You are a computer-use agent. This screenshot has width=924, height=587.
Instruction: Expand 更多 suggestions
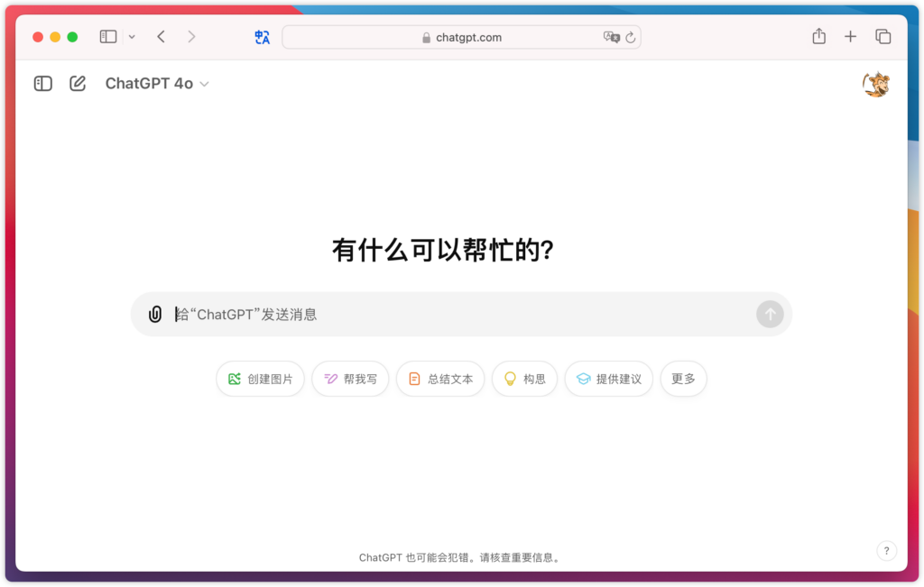tap(683, 379)
